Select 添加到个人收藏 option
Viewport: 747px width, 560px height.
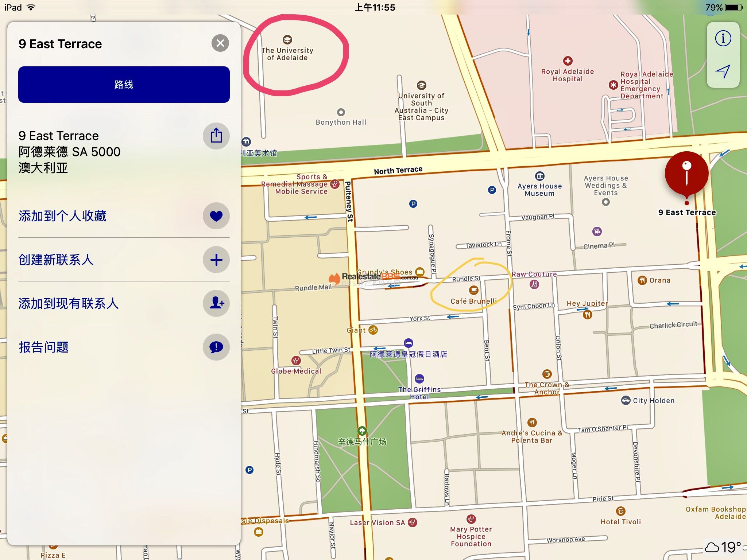pos(62,216)
